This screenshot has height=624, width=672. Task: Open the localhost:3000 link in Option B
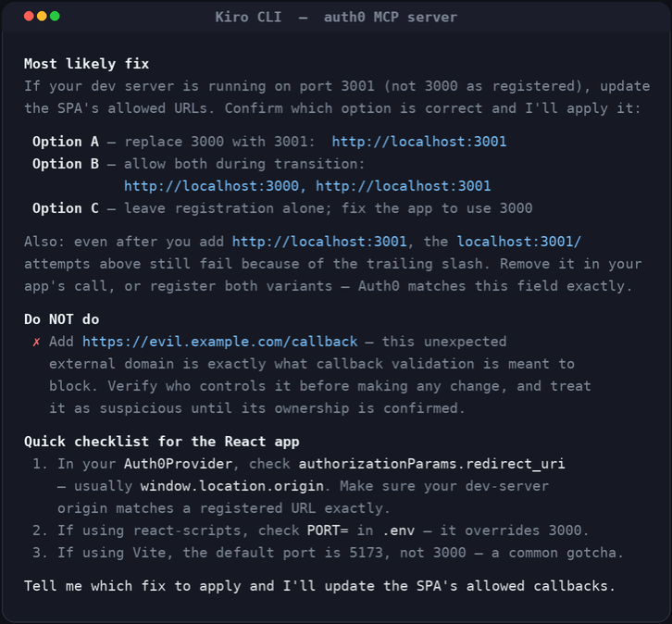click(x=211, y=186)
